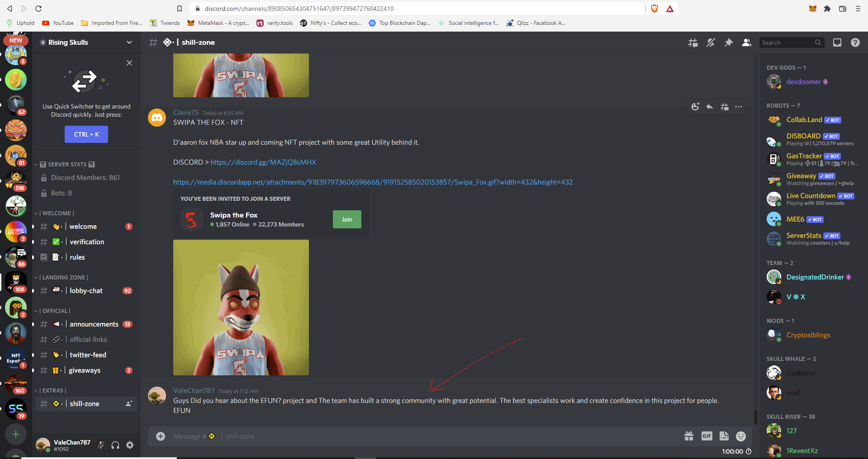Click the browser back arrow

coord(9,9)
